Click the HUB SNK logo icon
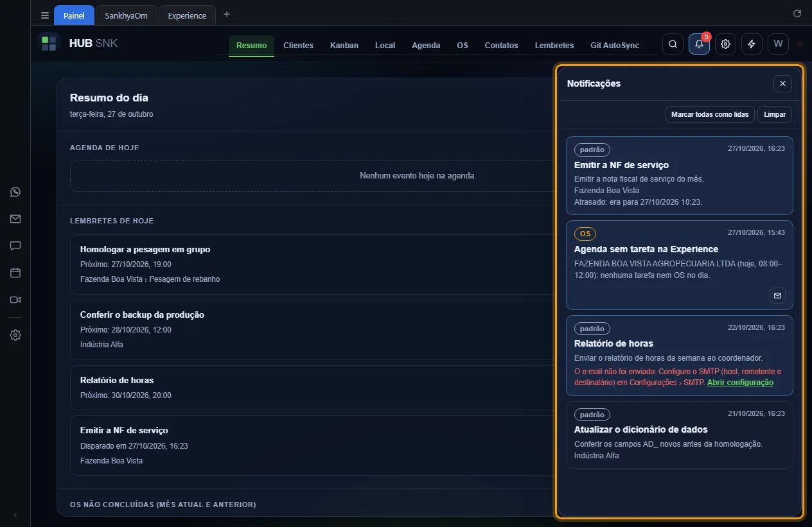This screenshot has height=527, width=812. coord(49,44)
